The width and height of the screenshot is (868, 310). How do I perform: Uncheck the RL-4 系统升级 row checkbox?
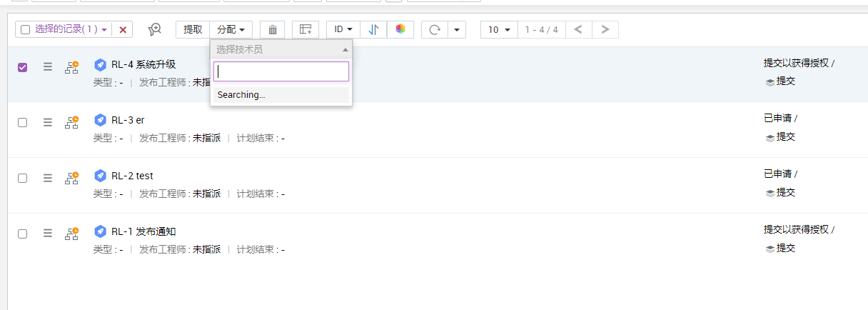click(x=23, y=67)
